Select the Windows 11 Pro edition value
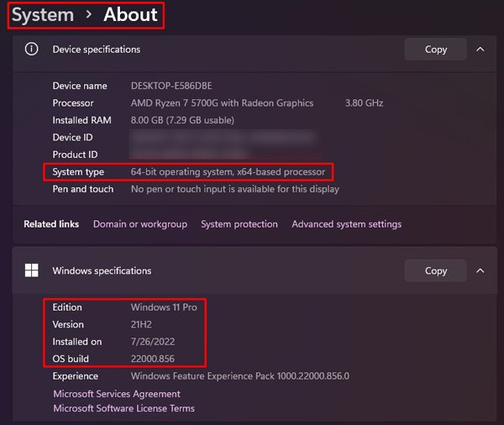The image size is (504, 425). tap(164, 307)
